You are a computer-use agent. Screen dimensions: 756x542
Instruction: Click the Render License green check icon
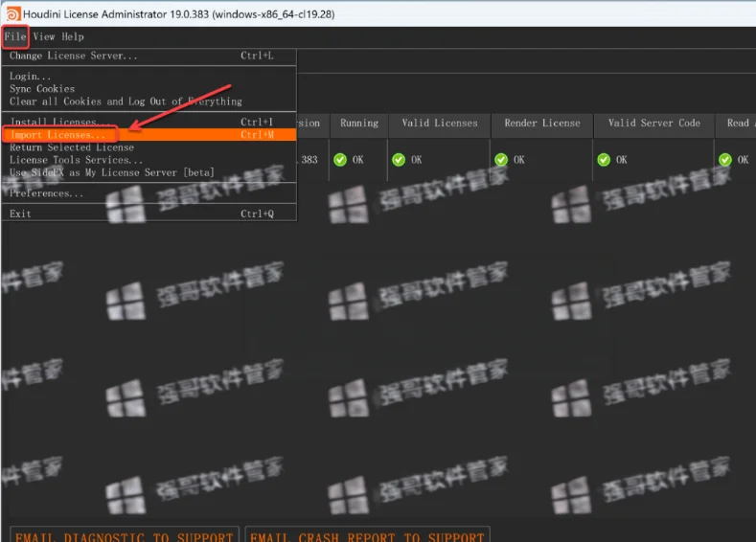click(501, 160)
